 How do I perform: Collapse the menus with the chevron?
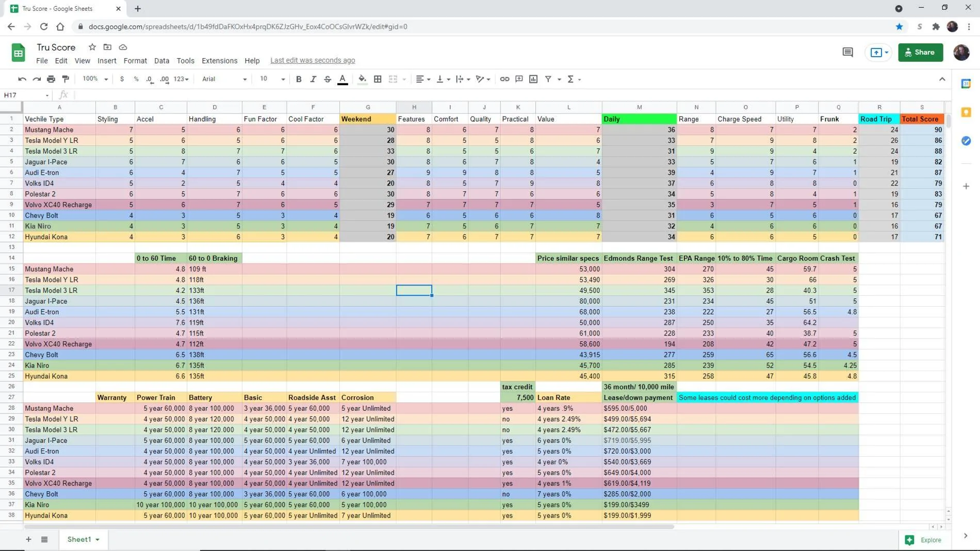[942, 79]
